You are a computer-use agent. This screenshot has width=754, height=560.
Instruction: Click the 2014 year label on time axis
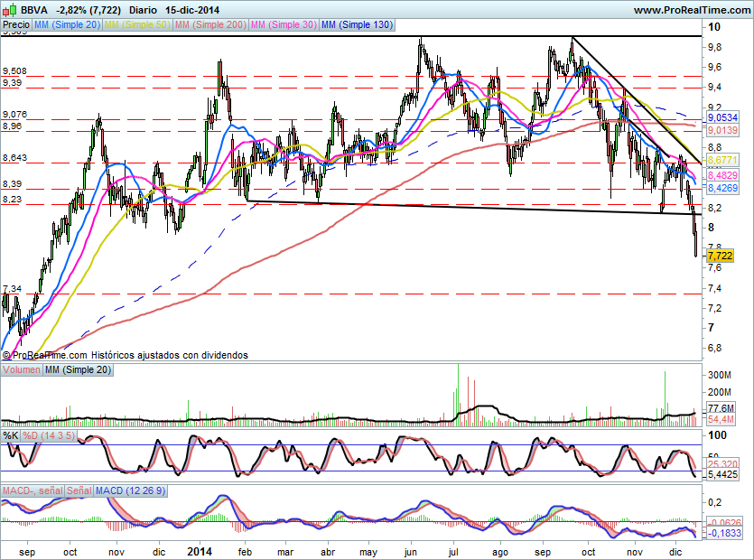[x=199, y=552]
